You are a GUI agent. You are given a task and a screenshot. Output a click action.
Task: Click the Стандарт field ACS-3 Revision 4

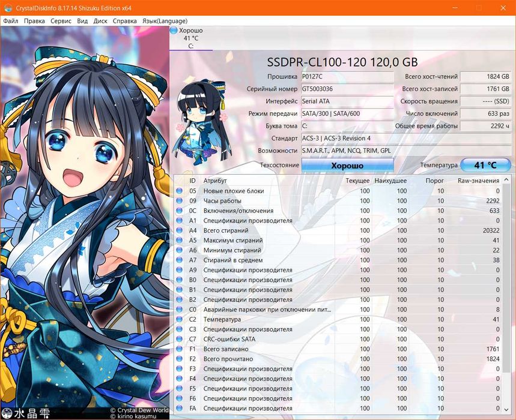[406, 139]
